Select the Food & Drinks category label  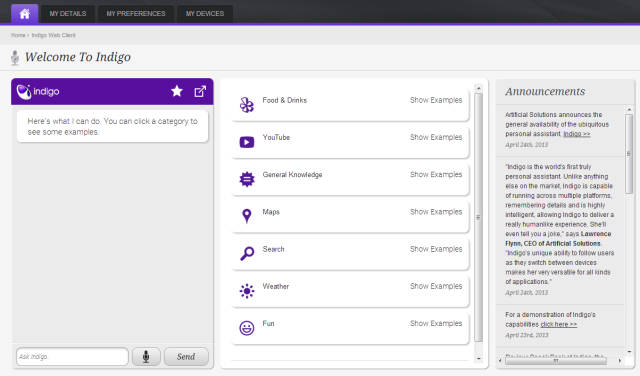(x=284, y=100)
